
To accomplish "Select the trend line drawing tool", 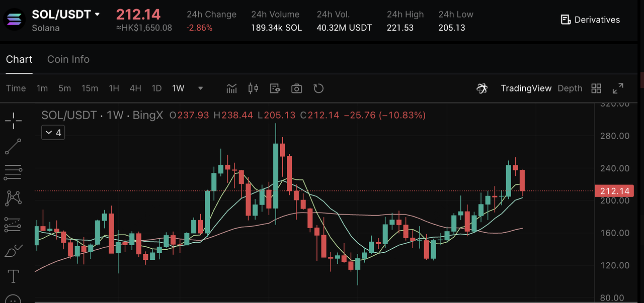I will click(x=13, y=147).
